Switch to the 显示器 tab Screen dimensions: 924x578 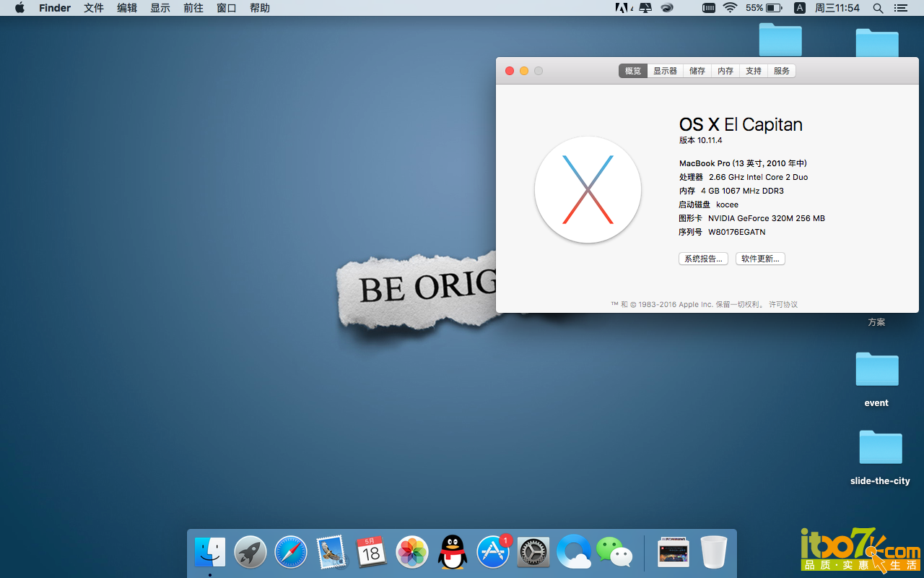666,71
